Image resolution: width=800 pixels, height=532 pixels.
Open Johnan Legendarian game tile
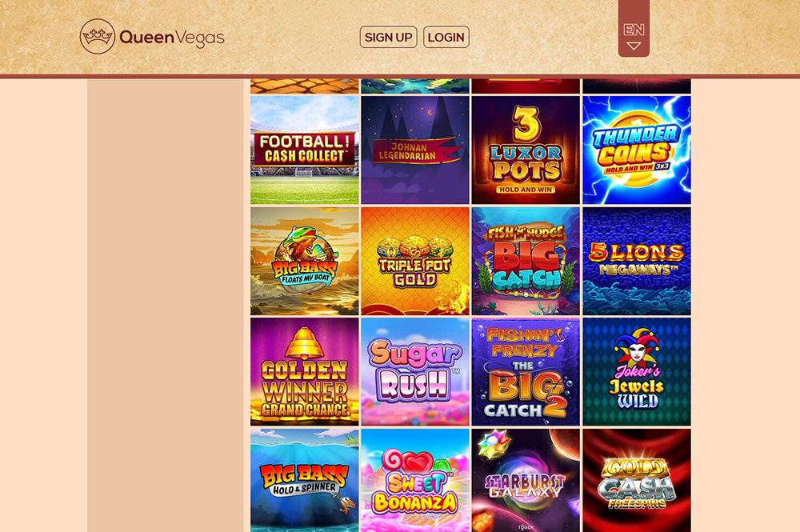(415, 150)
